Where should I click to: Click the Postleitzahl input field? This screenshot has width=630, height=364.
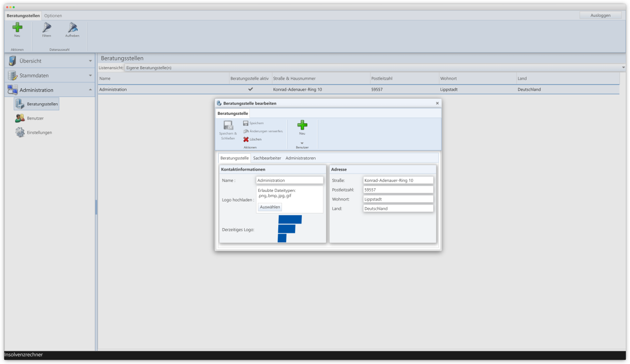[x=397, y=190]
